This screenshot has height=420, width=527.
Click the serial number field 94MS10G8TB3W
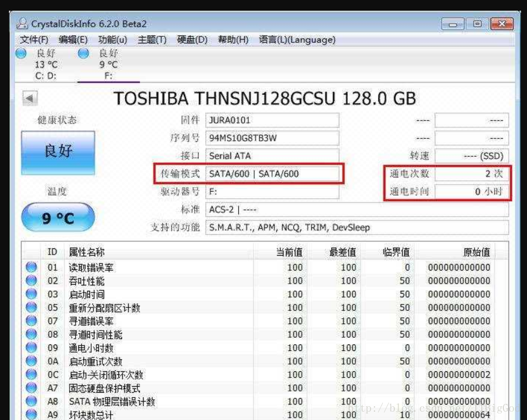[272, 138]
